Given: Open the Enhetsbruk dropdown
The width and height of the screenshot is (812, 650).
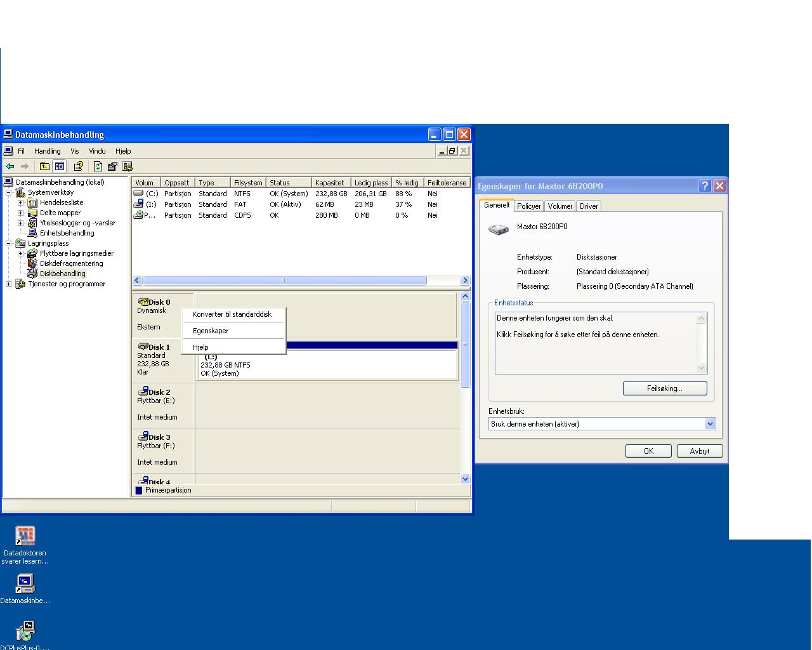Looking at the screenshot, I should pyautogui.click(x=710, y=424).
